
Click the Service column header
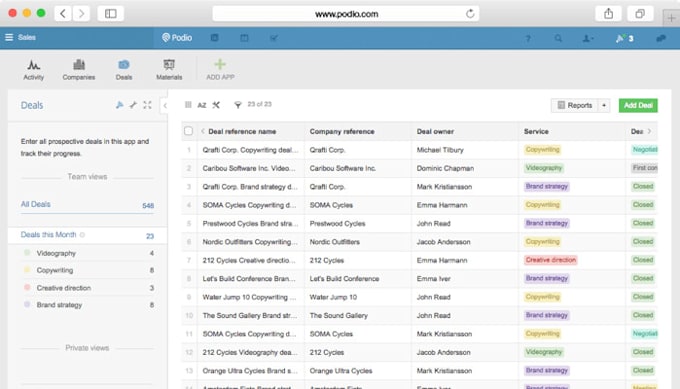click(x=536, y=131)
